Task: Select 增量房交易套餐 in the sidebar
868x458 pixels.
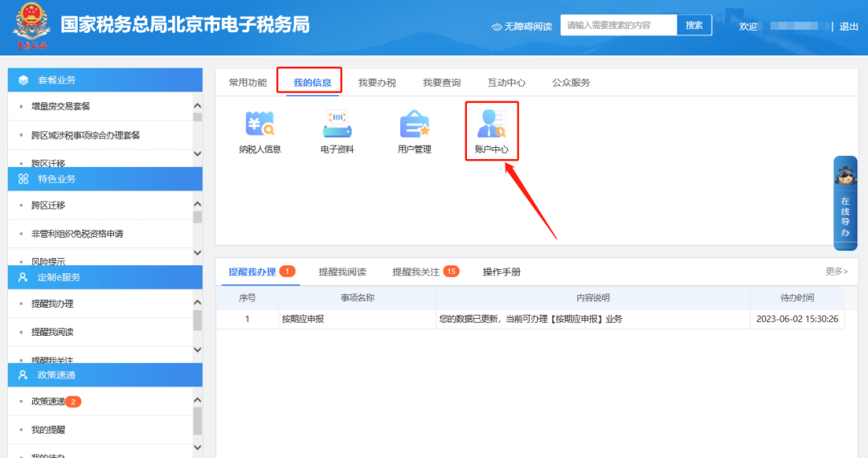Action: [61, 107]
